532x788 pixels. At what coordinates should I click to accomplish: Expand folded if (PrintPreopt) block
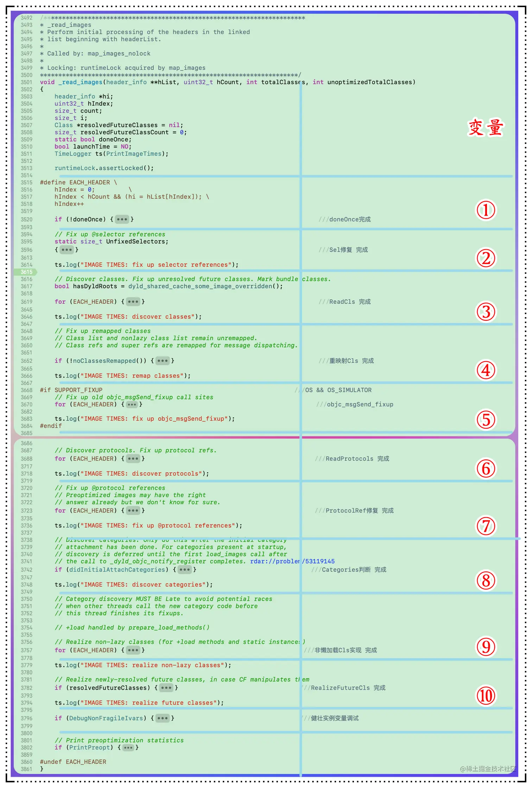point(128,748)
